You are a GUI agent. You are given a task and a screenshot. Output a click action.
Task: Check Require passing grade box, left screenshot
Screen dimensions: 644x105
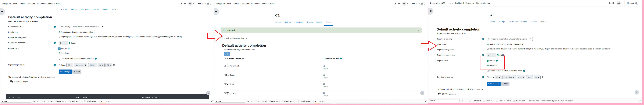115,37
